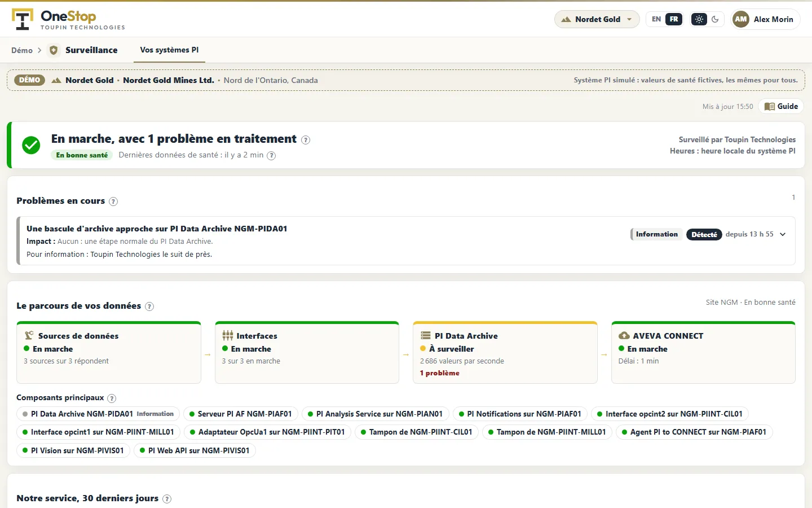Show help for Problèmes en cours

point(113,202)
